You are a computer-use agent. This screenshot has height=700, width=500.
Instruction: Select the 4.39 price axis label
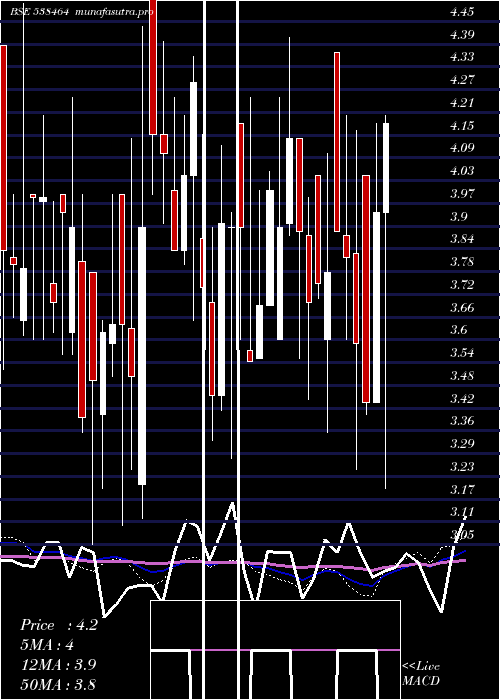pyautogui.click(x=462, y=35)
